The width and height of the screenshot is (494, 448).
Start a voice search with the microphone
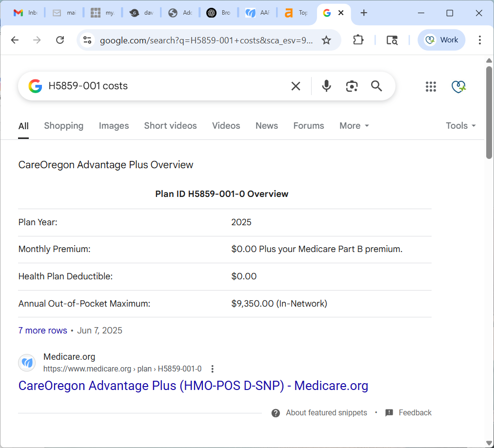tap(326, 86)
